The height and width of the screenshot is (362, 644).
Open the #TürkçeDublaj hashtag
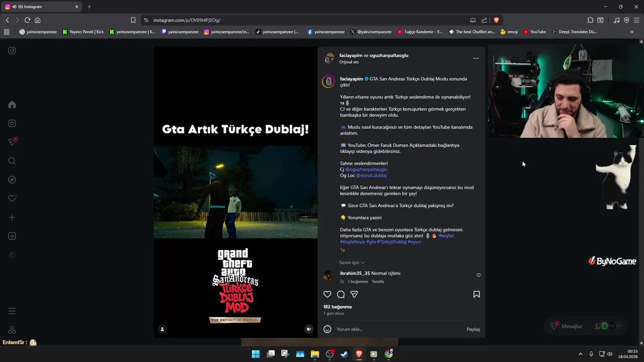click(x=391, y=242)
